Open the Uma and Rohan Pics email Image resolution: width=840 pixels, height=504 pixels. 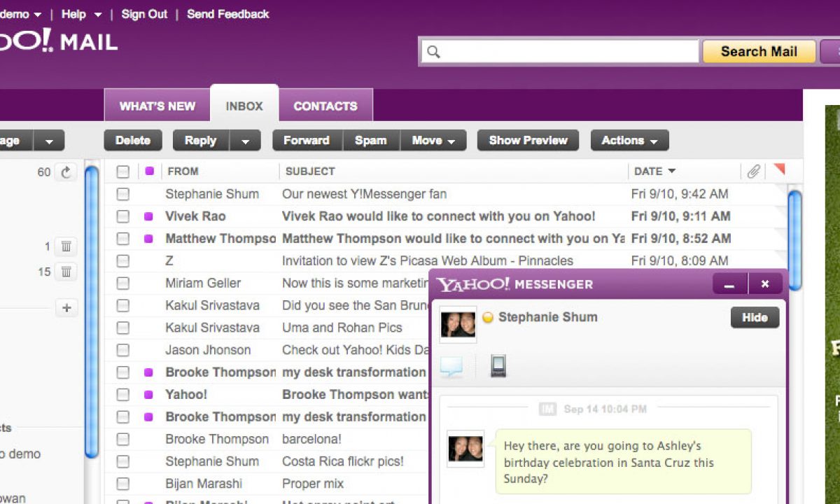pos(342,328)
